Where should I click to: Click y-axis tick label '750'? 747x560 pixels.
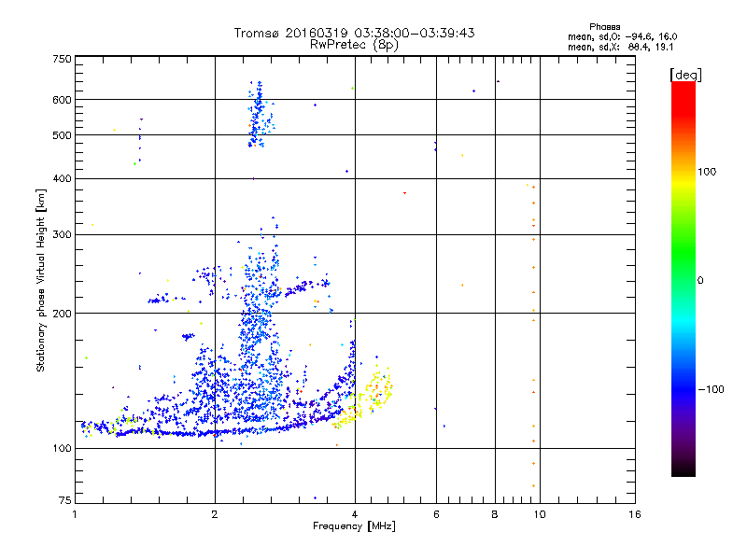pyautogui.click(x=62, y=59)
